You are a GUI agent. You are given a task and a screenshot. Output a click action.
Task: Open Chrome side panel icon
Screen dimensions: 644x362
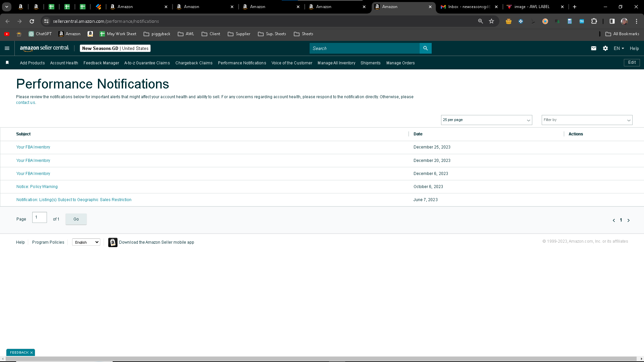point(612,21)
